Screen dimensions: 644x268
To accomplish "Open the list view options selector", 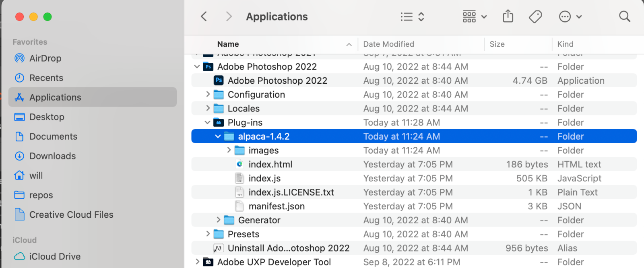I will point(413,16).
